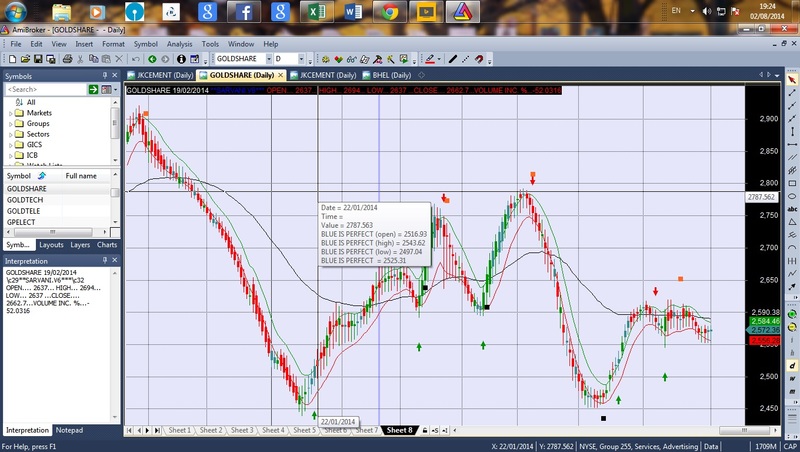Click the New document icon
The image size is (800, 452).
13,59
